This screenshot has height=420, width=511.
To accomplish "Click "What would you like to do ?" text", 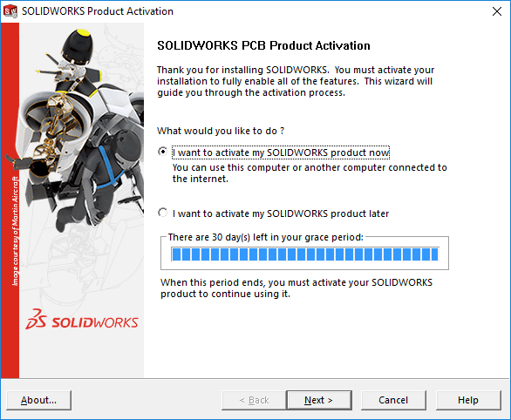I will pyautogui.click(x=221, y=131).
